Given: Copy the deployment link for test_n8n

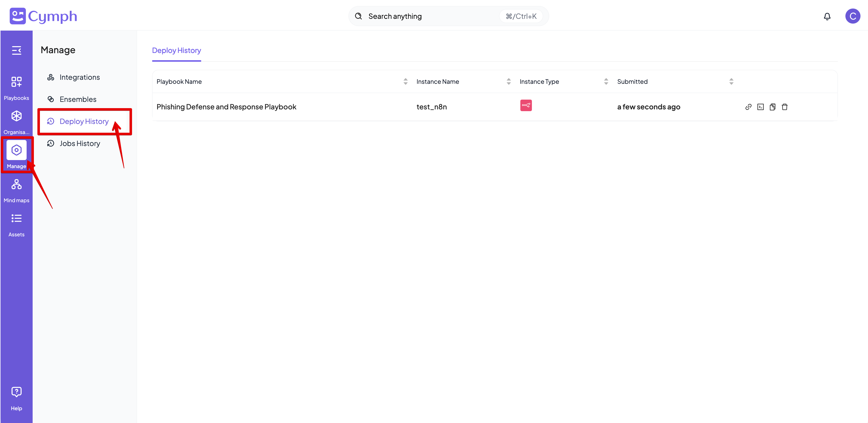Looking at the screenshot, I should point(748,106).
